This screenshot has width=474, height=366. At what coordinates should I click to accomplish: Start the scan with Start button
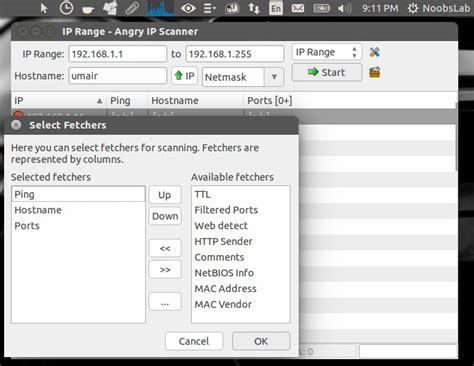[x=327, y=72]
